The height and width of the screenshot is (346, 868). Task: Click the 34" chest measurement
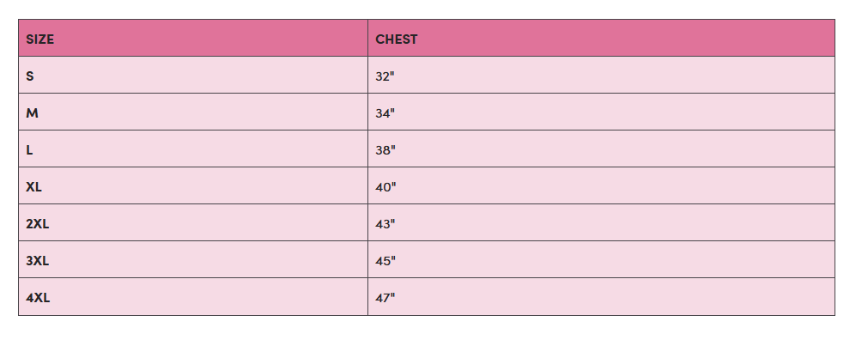385,113
